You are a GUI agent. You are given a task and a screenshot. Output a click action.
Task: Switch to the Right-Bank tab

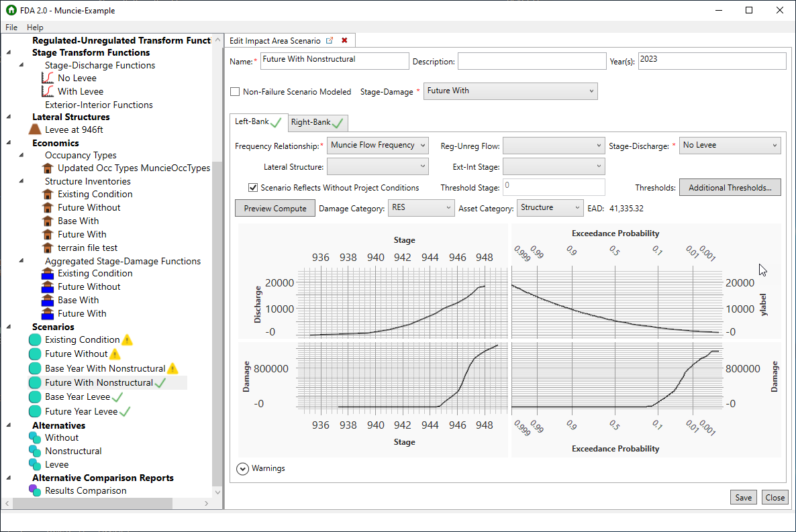(313, 123)
